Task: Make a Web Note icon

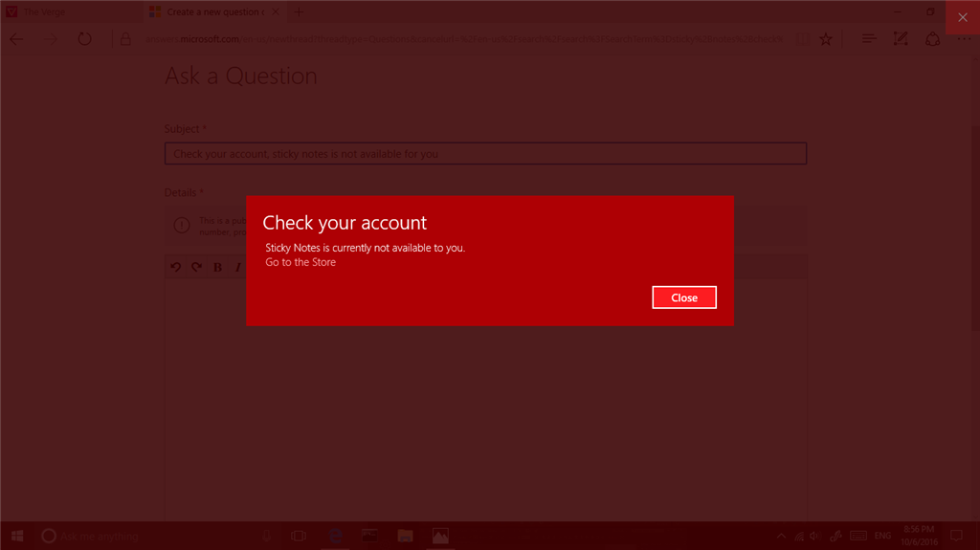Action: coord(901,39)
